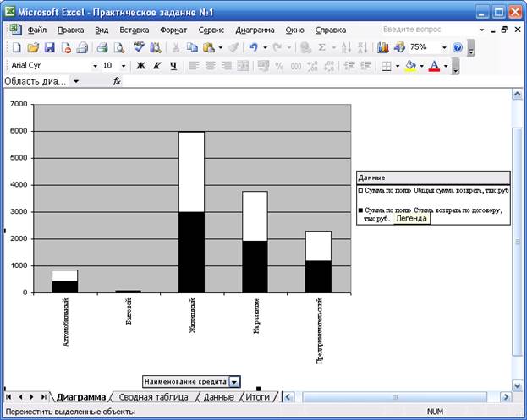527x420 pixels.
Task: Open the Наименование кредита field dropdown
Action: [x=234, y=381]
